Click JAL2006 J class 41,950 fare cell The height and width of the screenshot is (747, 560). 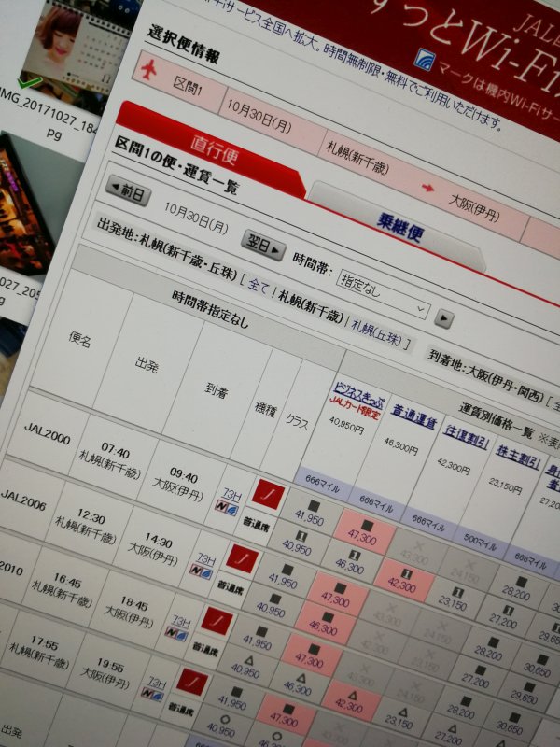284,575
